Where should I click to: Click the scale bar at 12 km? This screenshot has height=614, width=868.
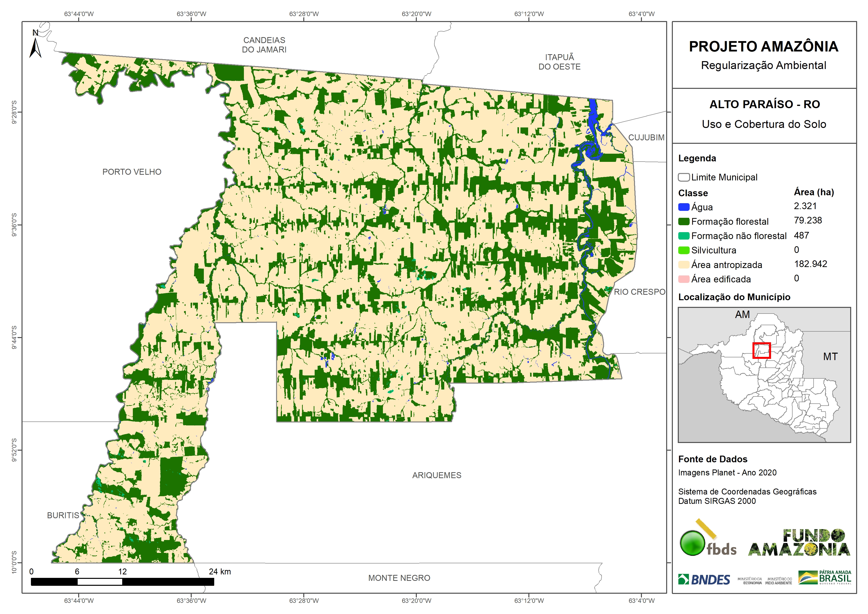[122, 582]
